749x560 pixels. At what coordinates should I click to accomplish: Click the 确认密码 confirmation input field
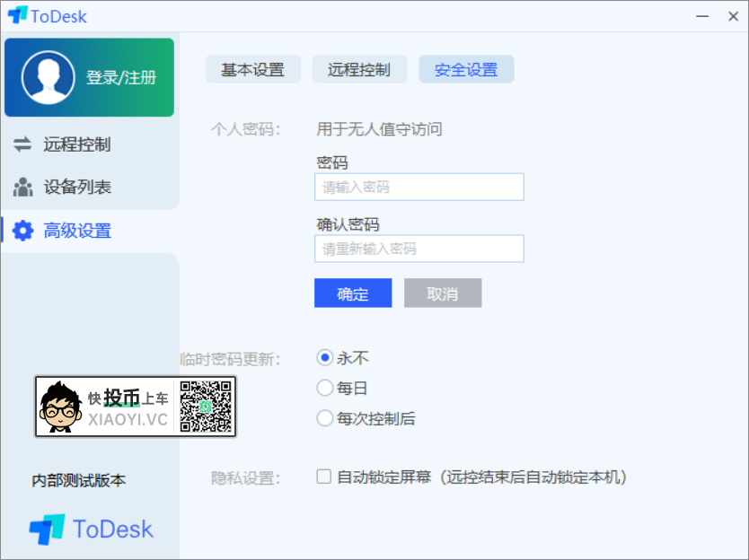[419, 249]
